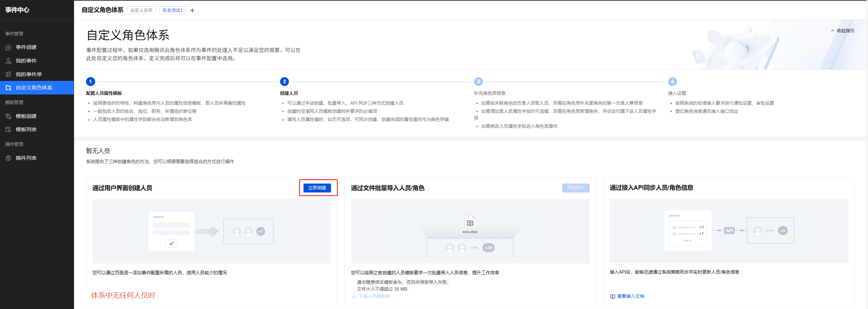
Task: Click the 事件创建 sidebar icon
Action: coord(8,48)
